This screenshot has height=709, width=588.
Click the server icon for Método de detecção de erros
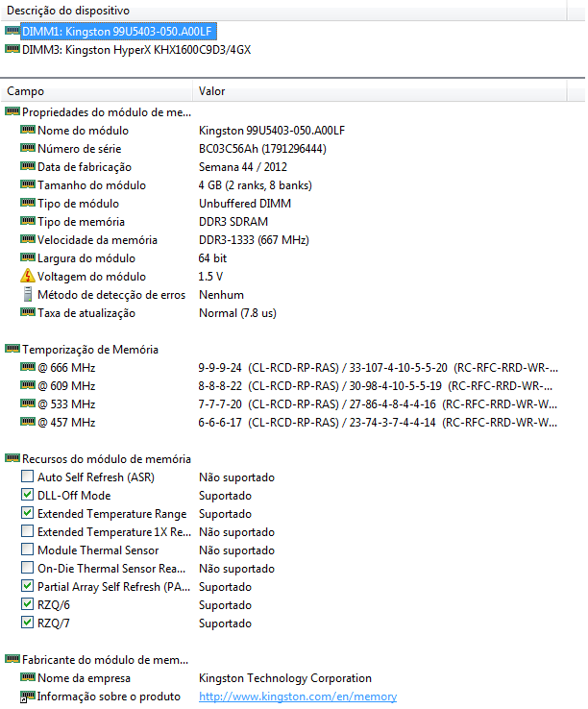tap(28, 294)
